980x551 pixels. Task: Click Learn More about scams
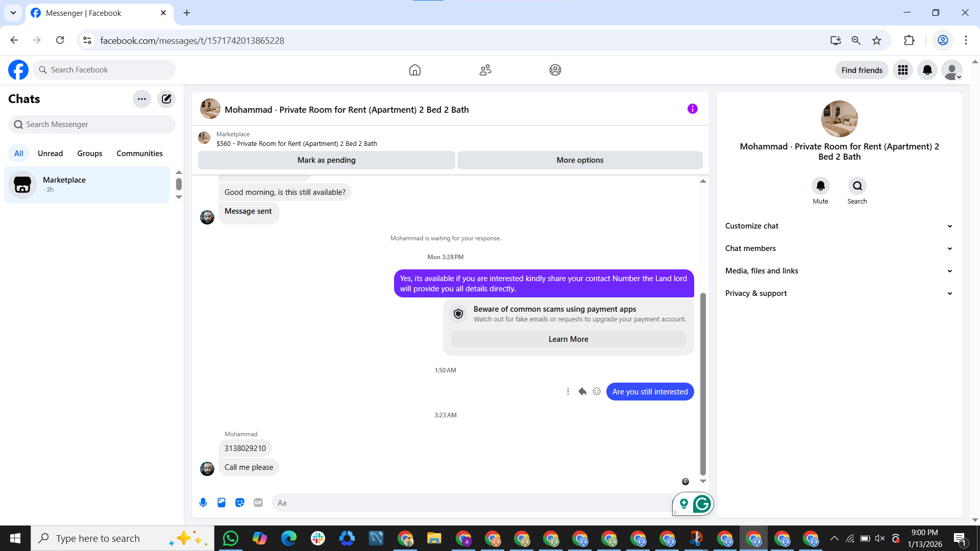tap(568, 339)
